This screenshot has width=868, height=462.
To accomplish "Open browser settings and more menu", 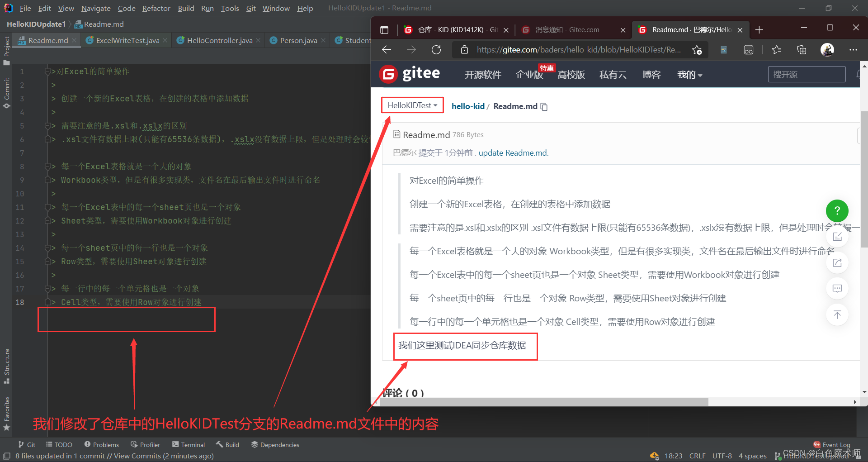I will (x=853, y=50).
